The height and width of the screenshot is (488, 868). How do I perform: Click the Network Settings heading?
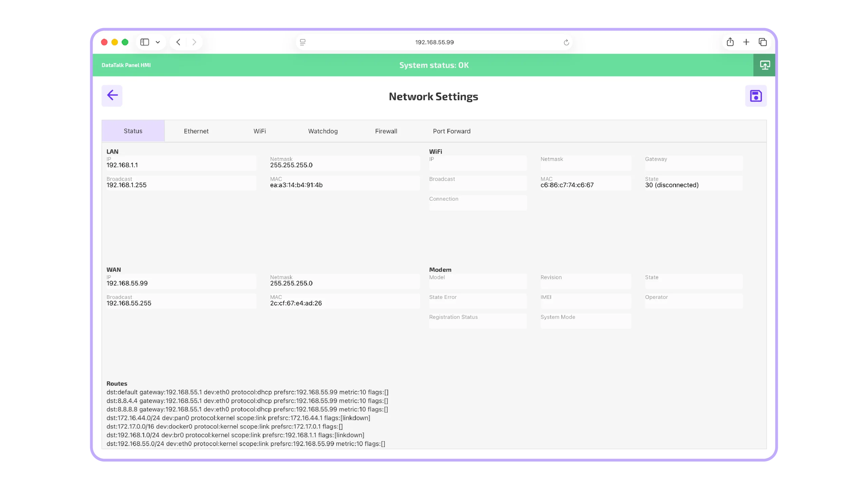[433, 97]
